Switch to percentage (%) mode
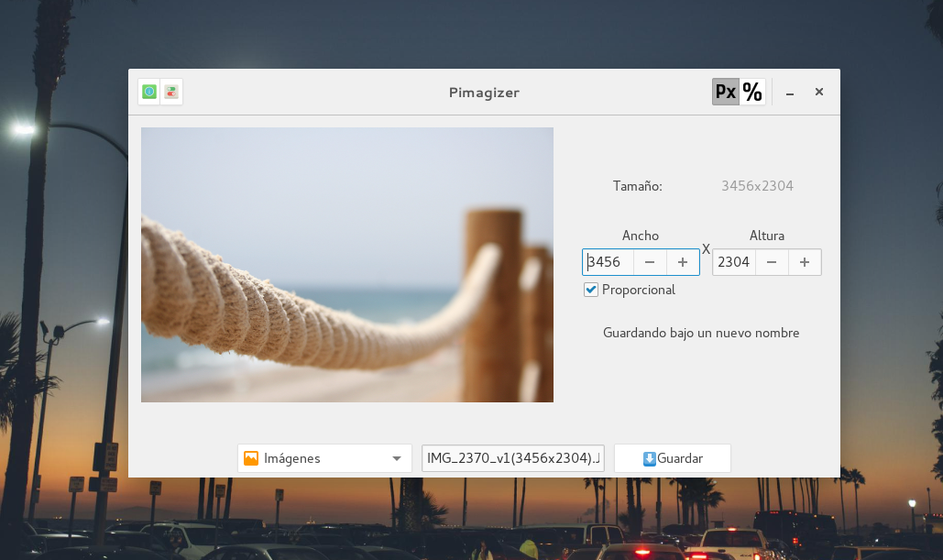Viewport: 943px width, 560px height. tap(752, 92)
